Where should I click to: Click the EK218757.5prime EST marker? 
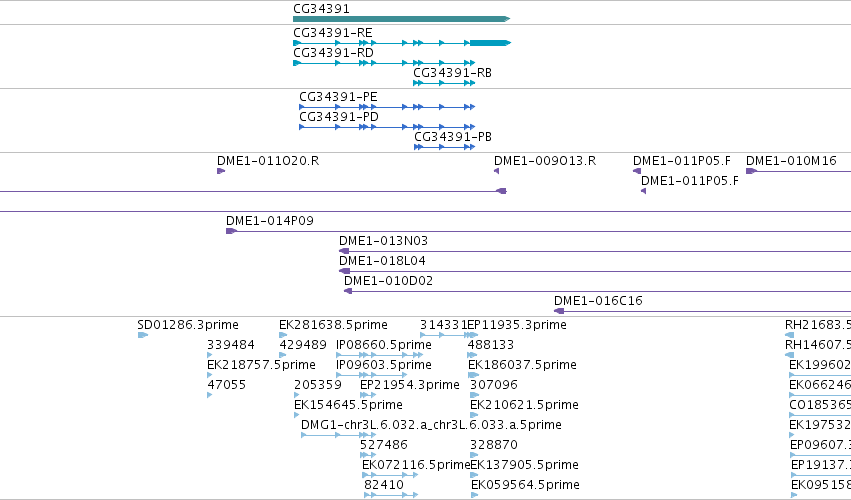pos(209,375)
